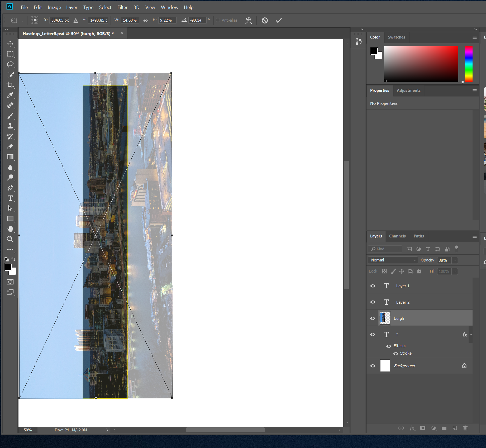Open the Opacity slider dropdown arrow

coord(455,260)
